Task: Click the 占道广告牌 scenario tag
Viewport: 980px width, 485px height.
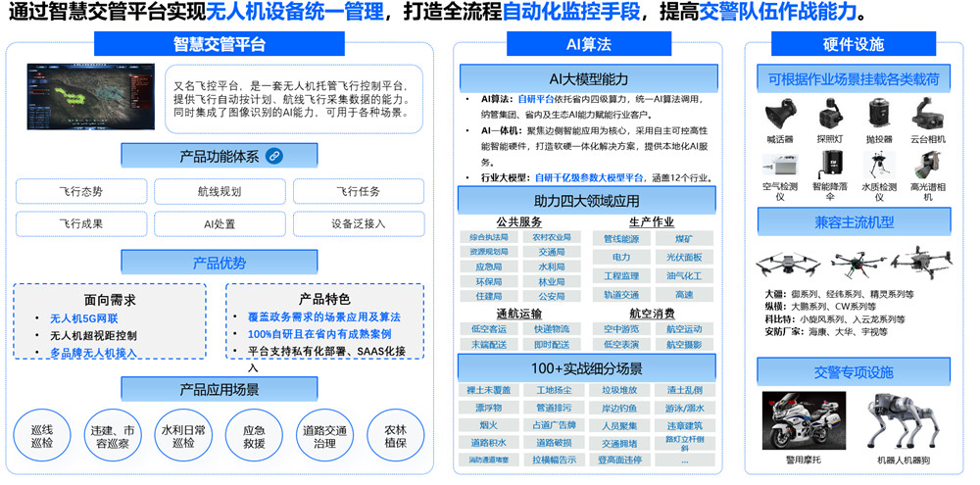Action: tap(554, 425)
